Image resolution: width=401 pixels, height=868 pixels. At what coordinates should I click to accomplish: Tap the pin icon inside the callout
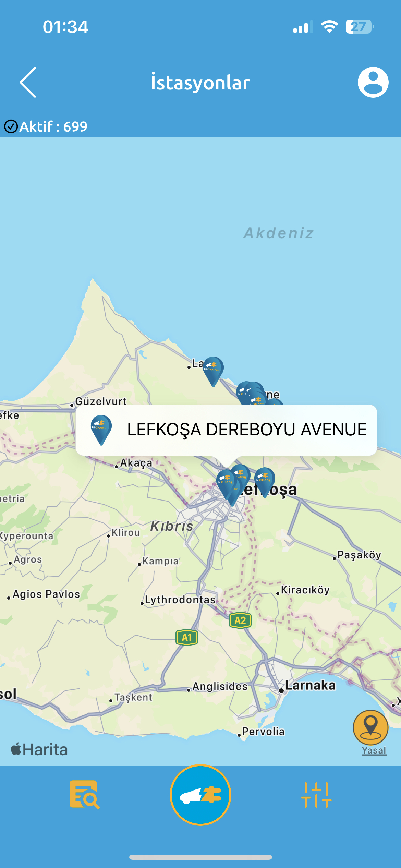pos(101,430)
